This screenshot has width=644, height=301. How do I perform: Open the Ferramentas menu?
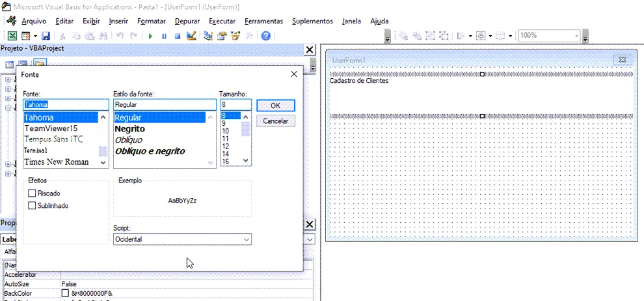coord(263,21)
